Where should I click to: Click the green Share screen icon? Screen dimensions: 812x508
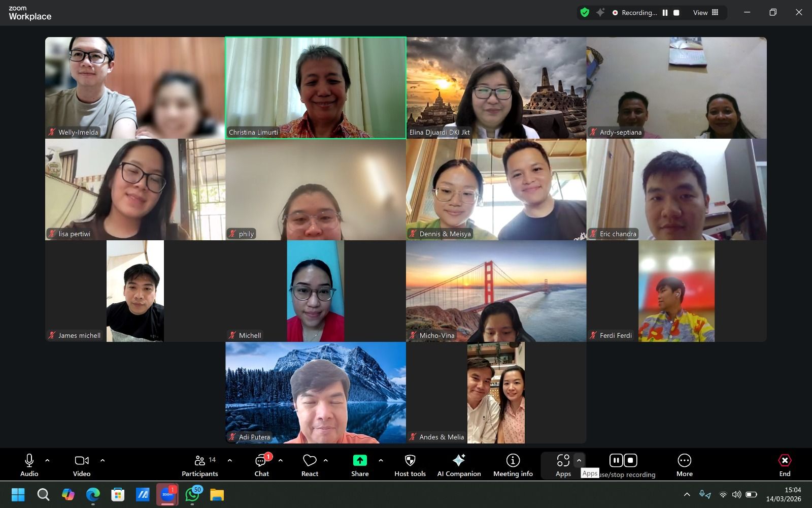(359, 461)
